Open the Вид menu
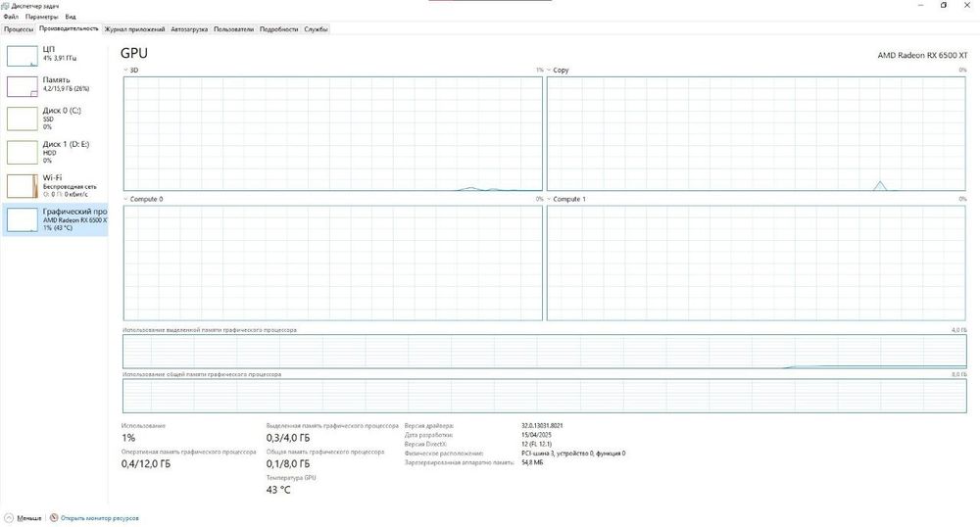 pyautogui.click(x=71, y=17)
